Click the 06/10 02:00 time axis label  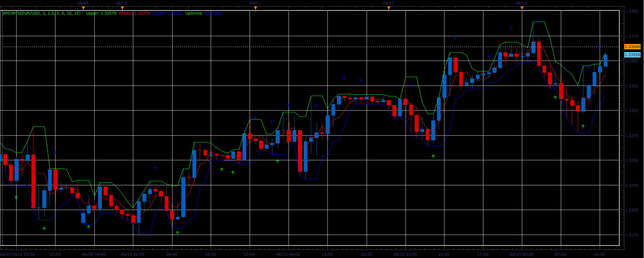pos(133,254)
